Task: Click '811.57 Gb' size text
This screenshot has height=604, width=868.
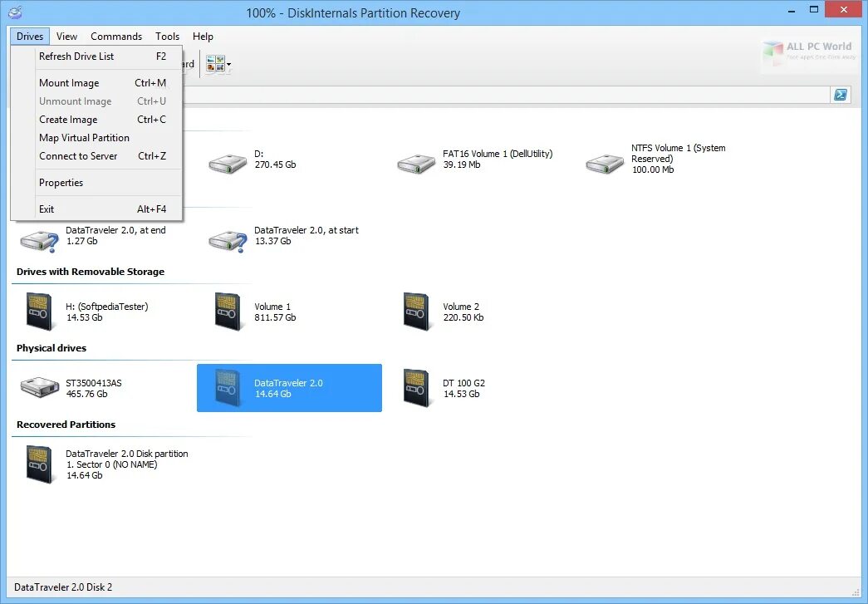Action: (275, 317)
